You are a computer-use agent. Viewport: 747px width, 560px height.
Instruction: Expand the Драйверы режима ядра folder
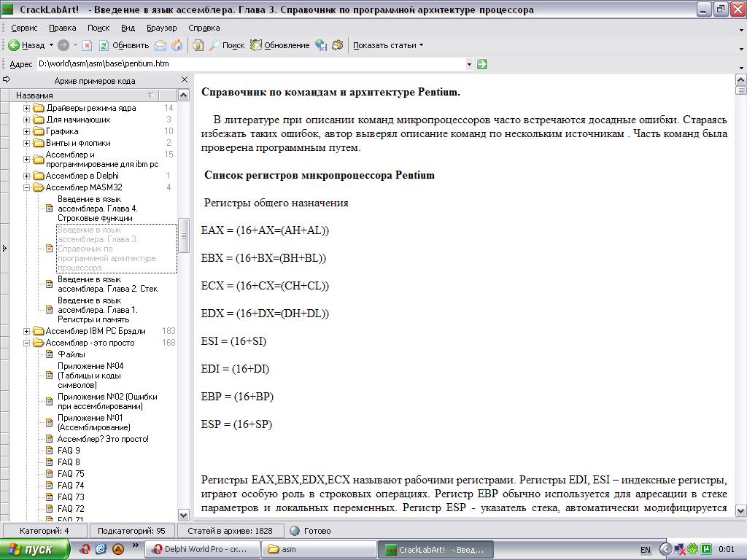point(27,108)
